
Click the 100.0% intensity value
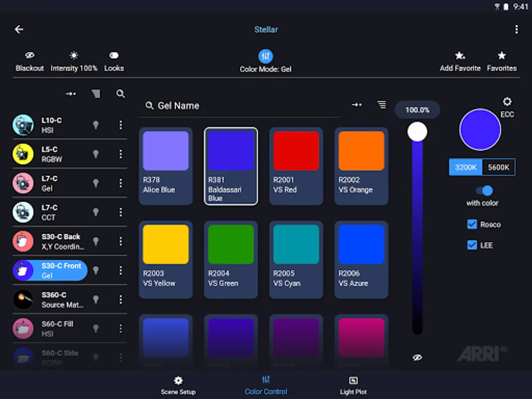(417, 110)
